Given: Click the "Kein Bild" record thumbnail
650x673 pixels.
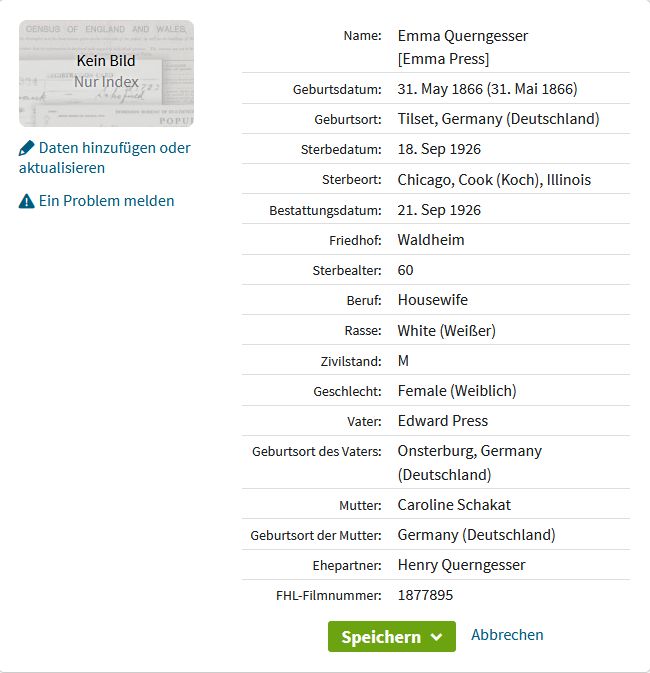Looking at the screenshot, I should point(106,73).
